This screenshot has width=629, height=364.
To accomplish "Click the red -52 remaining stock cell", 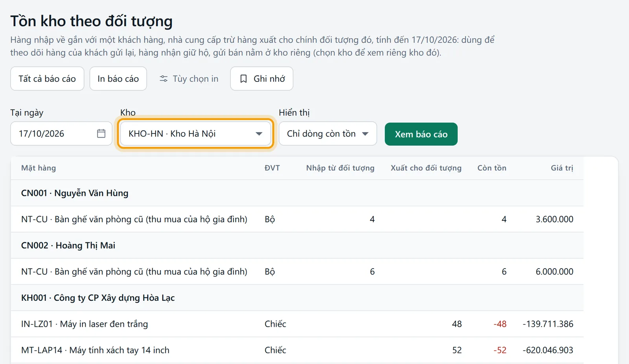I will point(500,350).
